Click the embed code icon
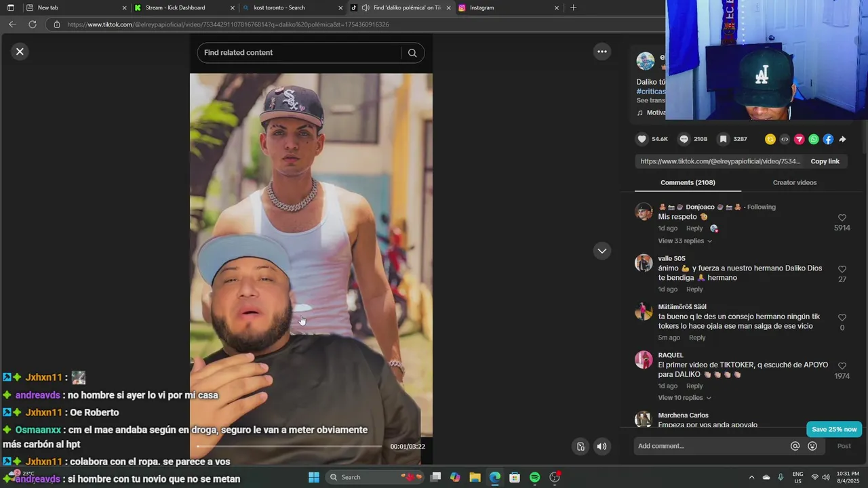 coord(785,139)
